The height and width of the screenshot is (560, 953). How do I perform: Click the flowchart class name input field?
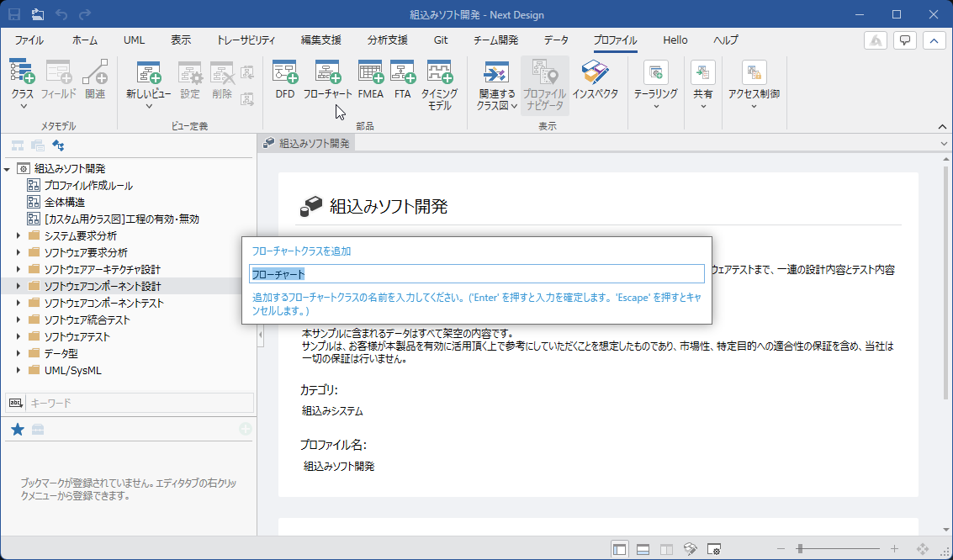476,274
